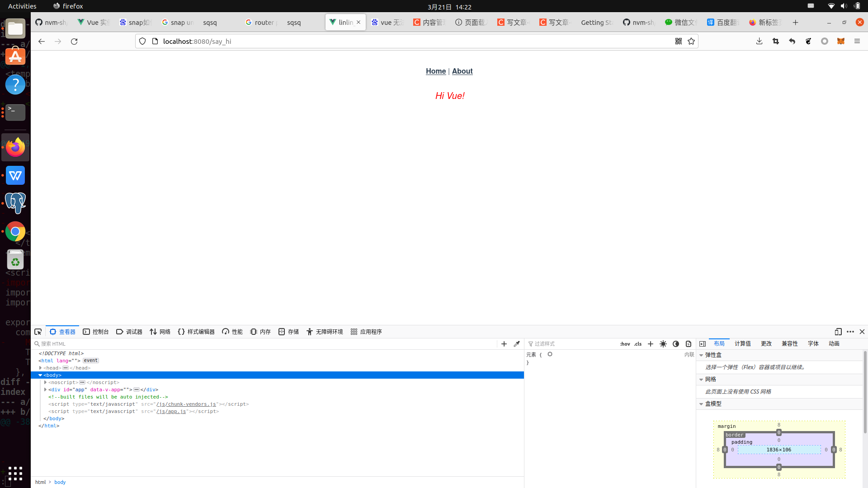Toggle the .cls classes panel
Screen dimensions: 868x488
click(638, 344)
